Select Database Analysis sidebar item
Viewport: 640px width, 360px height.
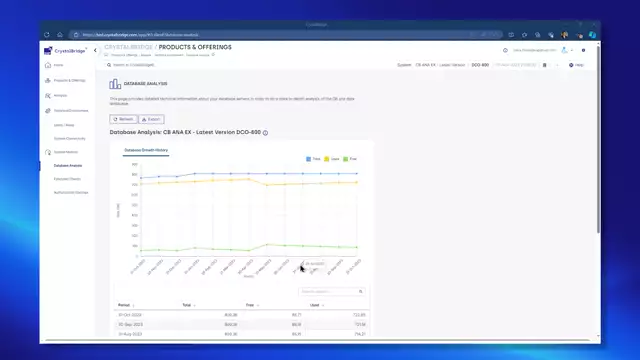(68, 166)
